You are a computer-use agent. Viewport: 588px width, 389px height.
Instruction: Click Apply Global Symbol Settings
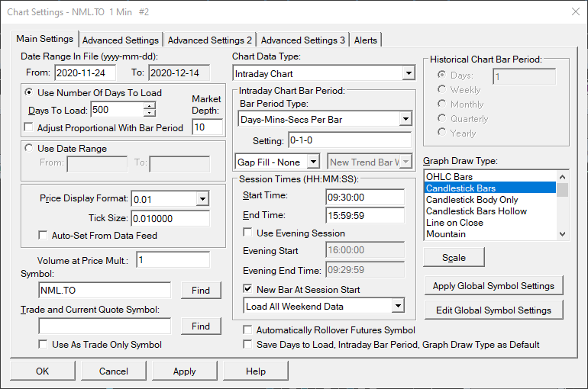493,286
